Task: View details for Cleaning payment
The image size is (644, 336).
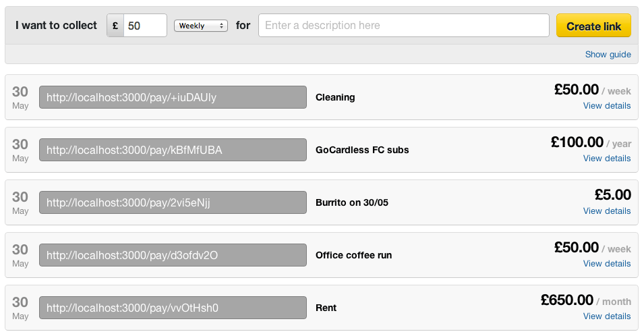Action: (x=607, y=105)
